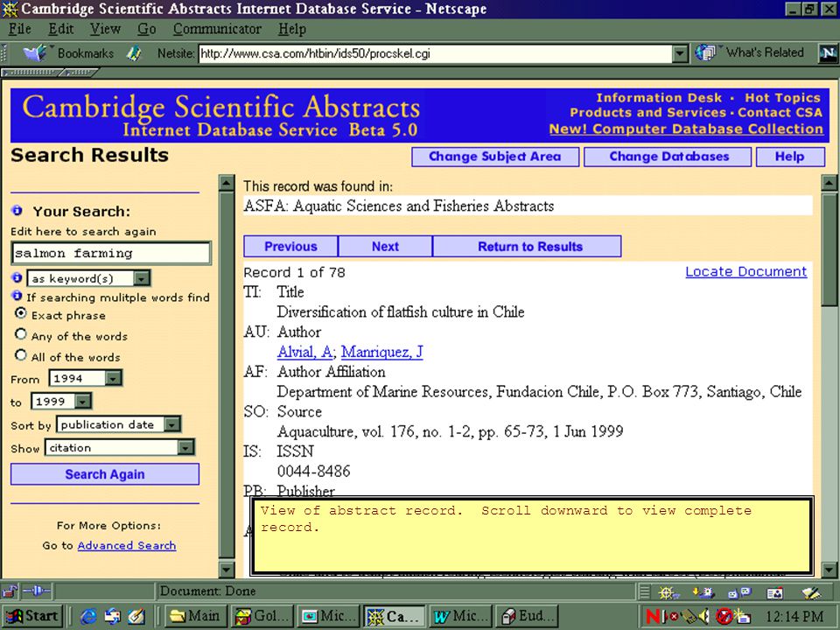Click the What's Related icon
This screenshot has height=630, width=840.
coord(706,52)
